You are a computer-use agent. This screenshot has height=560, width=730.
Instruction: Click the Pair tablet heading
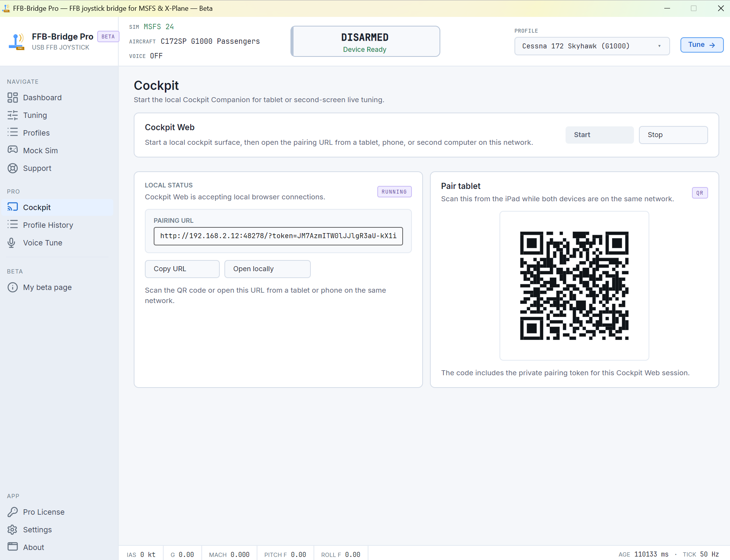pos(461,186)
